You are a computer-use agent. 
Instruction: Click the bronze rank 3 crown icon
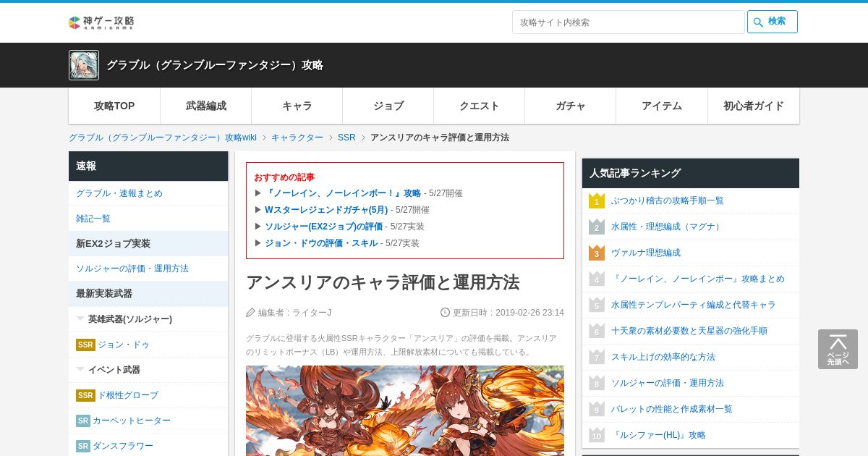point(597,253)
